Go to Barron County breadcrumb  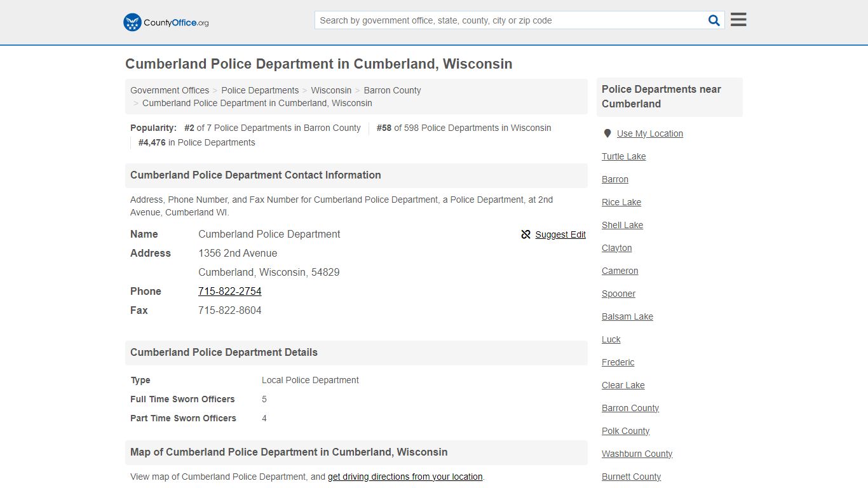point(392,90)
